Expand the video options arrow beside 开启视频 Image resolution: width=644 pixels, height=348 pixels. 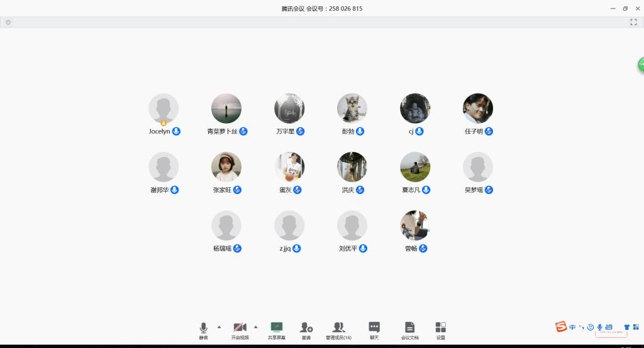point(255,327)
